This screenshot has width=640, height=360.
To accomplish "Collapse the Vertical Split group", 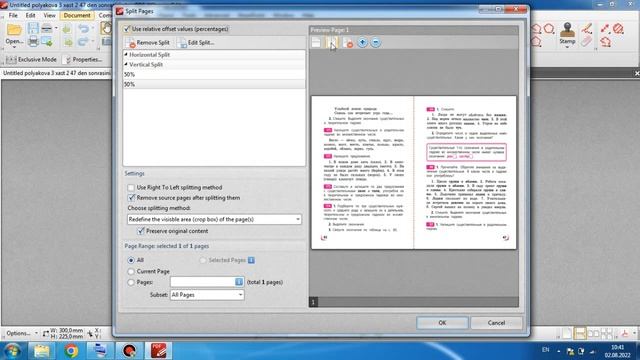I will (126, 64).
